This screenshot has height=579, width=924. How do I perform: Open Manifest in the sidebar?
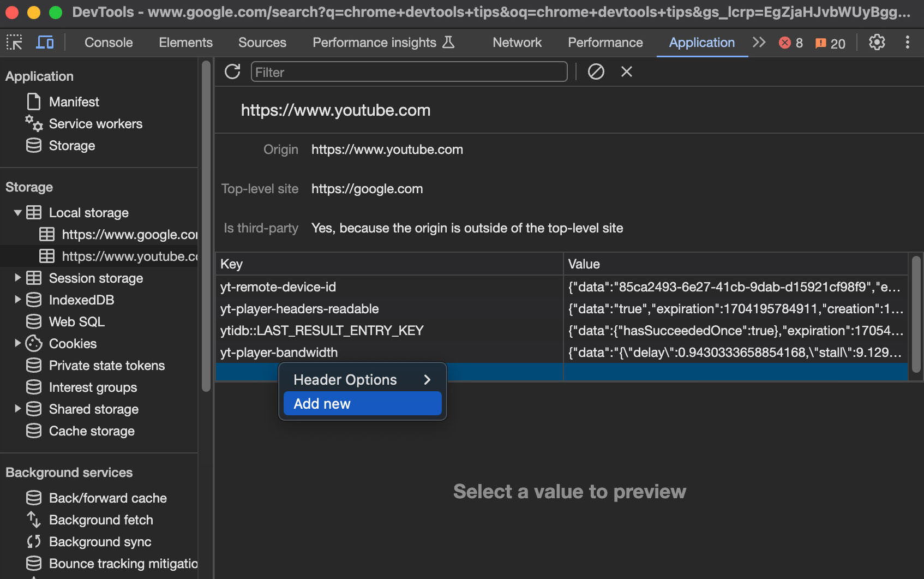(74, 102)
